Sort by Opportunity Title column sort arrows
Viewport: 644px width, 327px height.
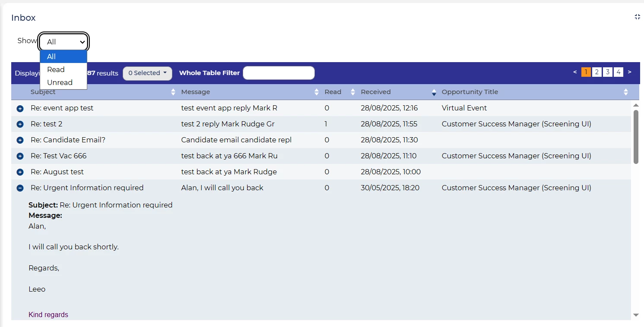click(626, 92)
